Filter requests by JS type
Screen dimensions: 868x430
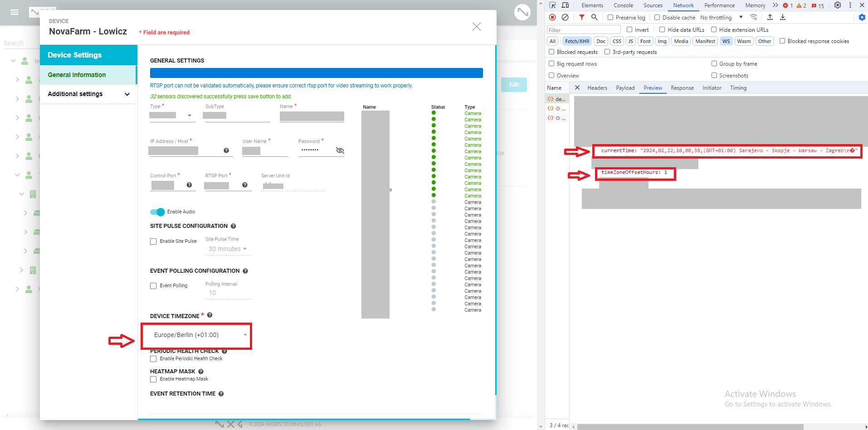point(630,41)
